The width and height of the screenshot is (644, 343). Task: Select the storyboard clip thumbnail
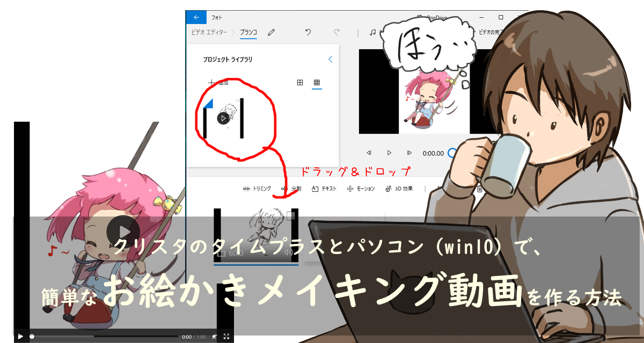tap(256, 236)
